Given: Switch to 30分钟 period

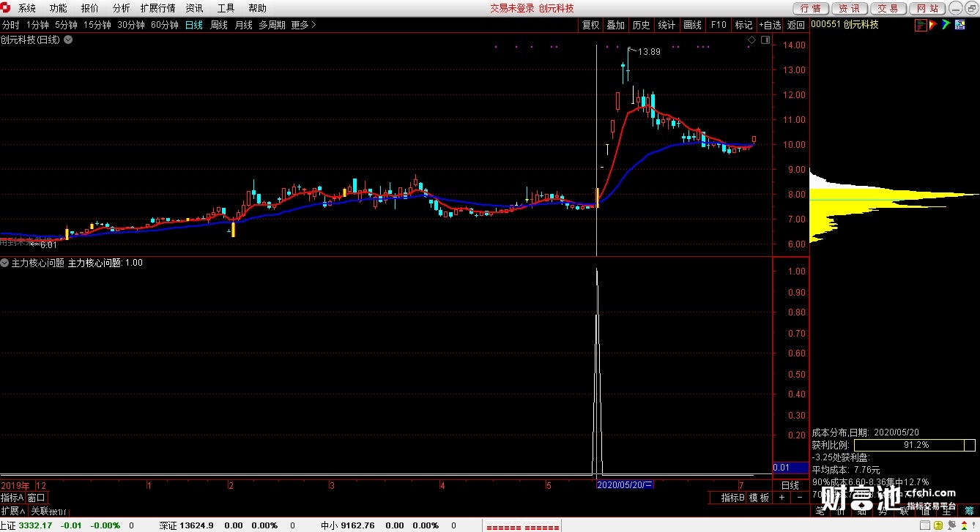Looking at the screenshot, I should coord(131,25).
